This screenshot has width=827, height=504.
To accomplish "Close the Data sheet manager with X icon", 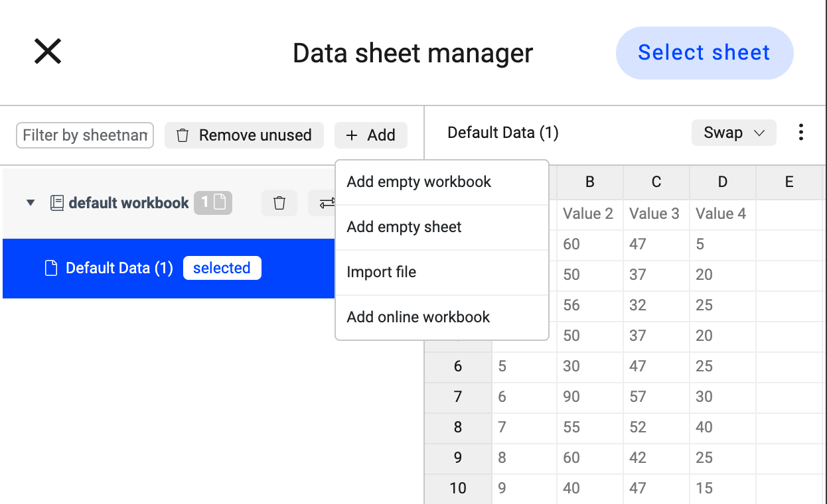I will (48, 51).
